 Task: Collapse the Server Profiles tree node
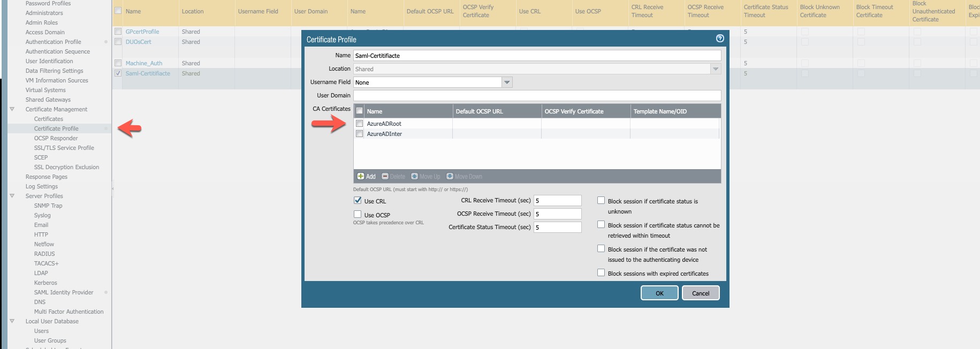pos(12,196)
